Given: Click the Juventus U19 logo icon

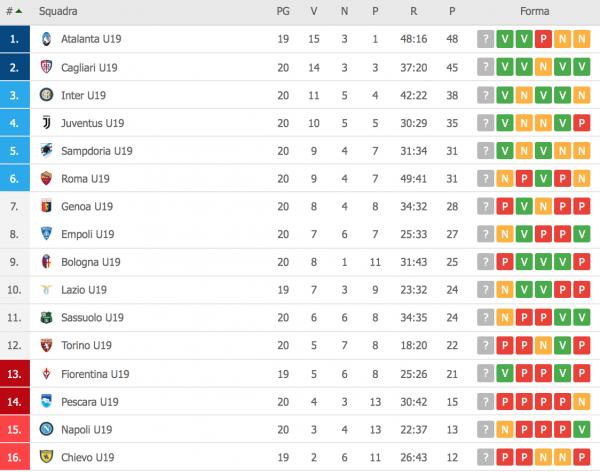Looking at the screenshot, I should pyautogui.click(x=46, y=123).
